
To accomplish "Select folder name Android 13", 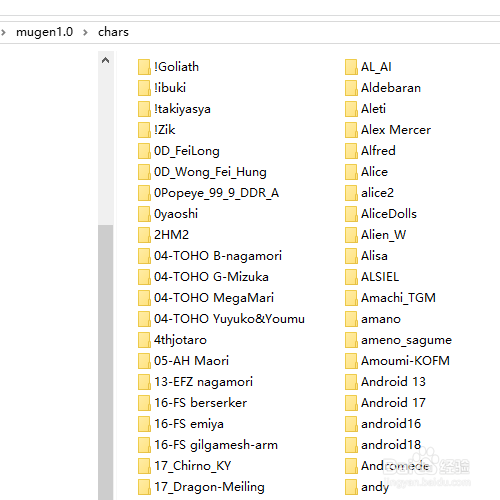I will tap(393, 382).
